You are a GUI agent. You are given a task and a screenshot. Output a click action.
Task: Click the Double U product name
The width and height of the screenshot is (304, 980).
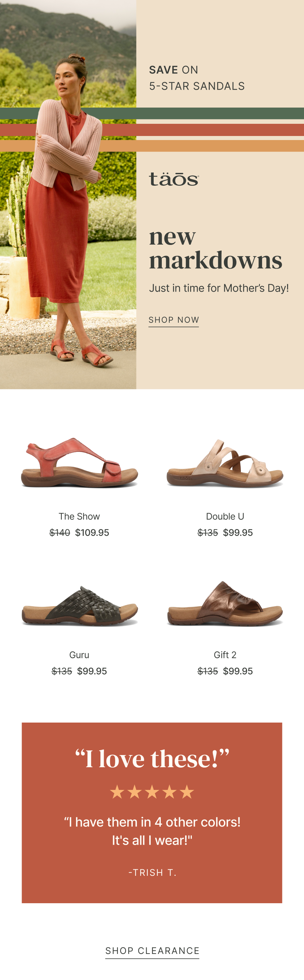225,516
